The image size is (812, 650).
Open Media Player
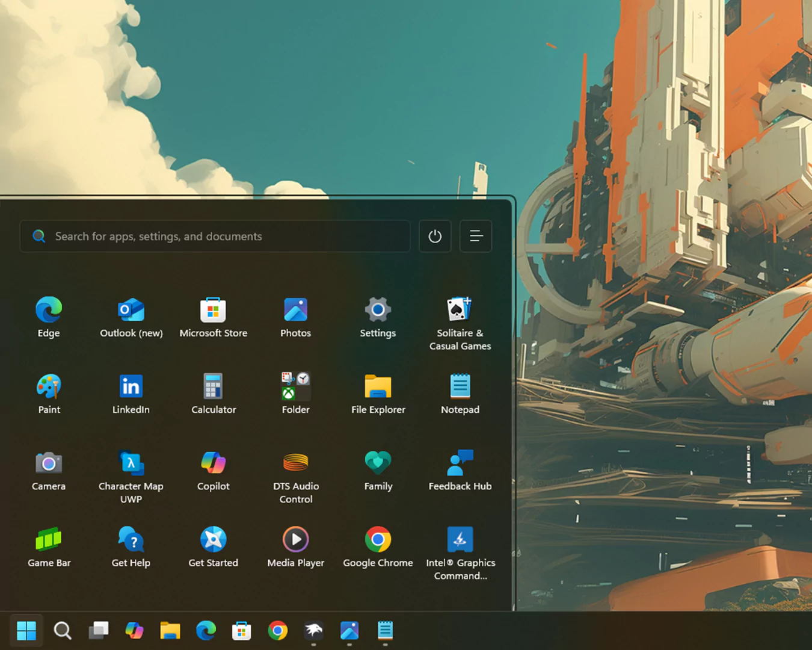pos(295,547)
